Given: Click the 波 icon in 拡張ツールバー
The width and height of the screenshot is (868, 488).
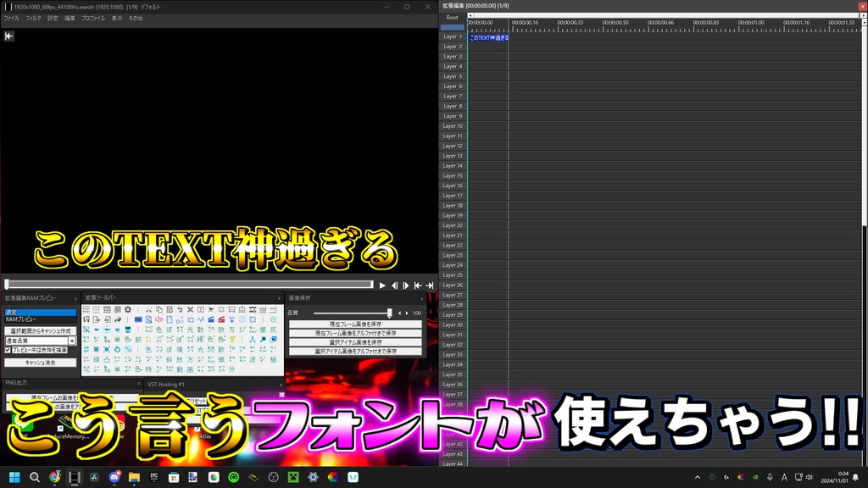Looking at the screenshot, I should [x=253, y=359].
